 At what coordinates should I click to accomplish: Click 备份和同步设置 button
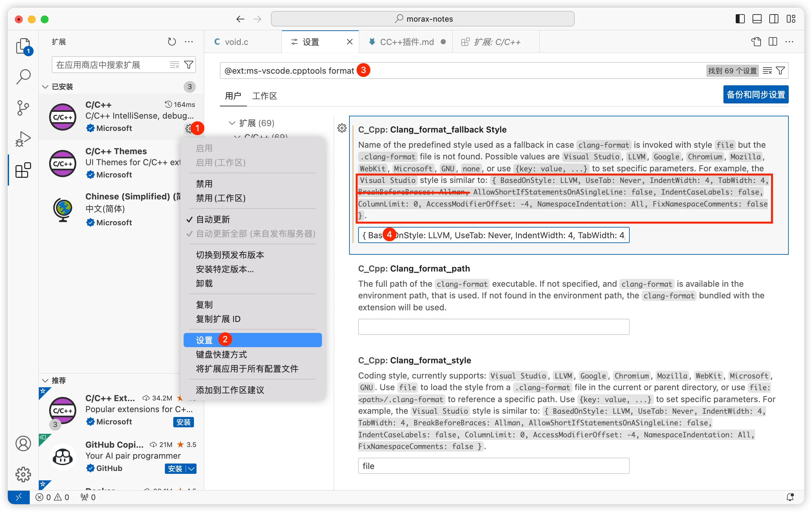coord(756,94)
